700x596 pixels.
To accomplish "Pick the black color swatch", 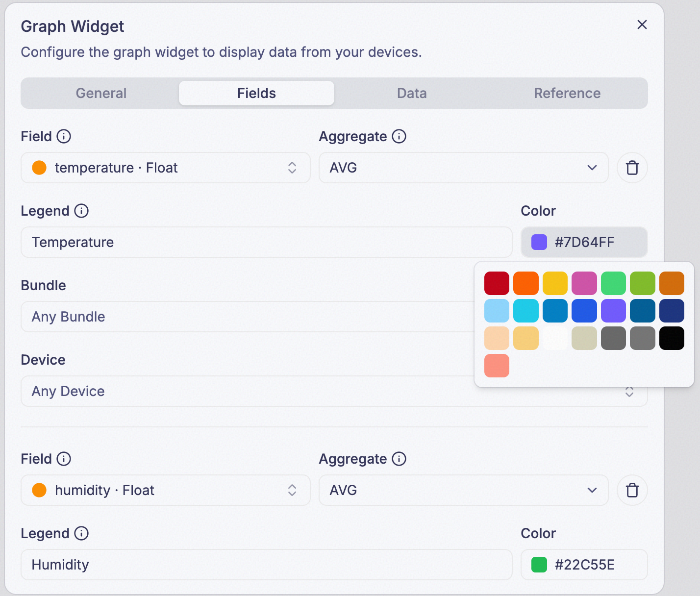I will 672,338.
